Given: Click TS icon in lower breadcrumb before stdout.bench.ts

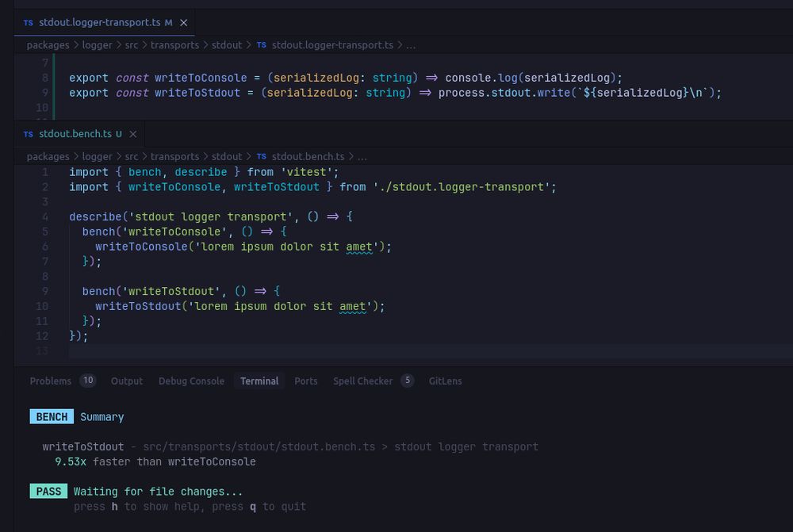Looking at the screenshot, I should pyautogui.click(x=262, y=156).
